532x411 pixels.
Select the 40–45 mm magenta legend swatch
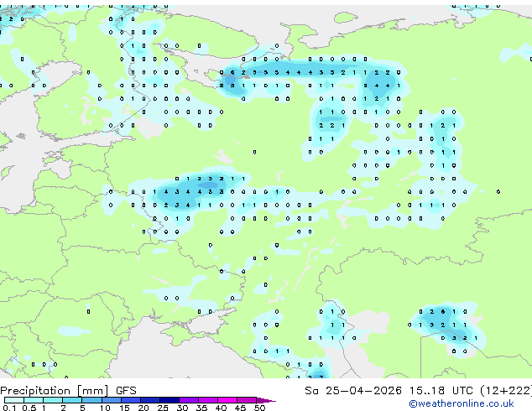(227, 400)
